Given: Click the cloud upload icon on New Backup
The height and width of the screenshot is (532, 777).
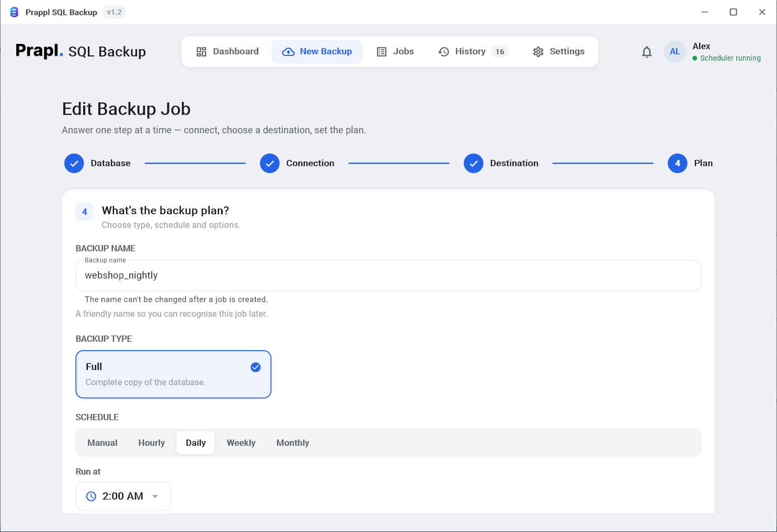Looking at the screenshot, I should point(288,52).
